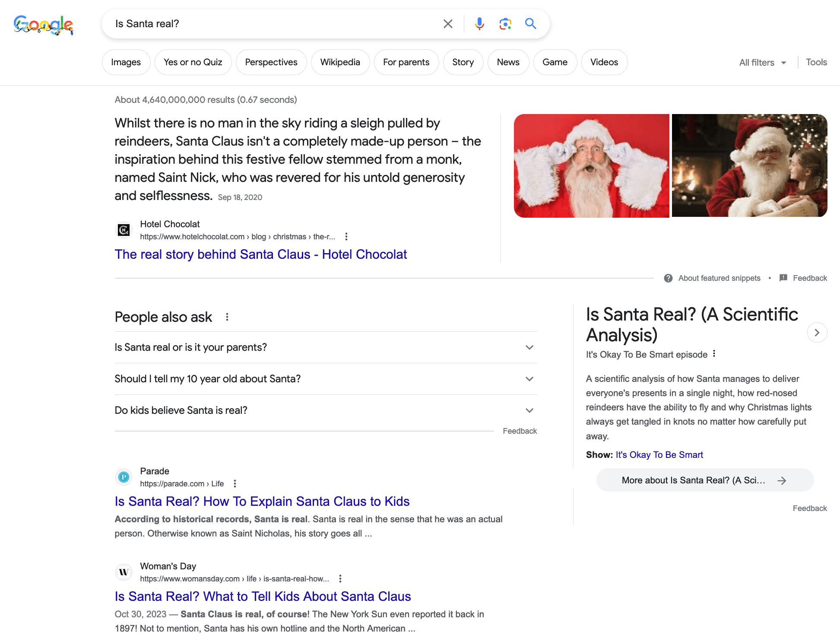Open the Tools menu
Image resolution: width=840 pixels, height=638 pixels.
click(x=816, y=62)
